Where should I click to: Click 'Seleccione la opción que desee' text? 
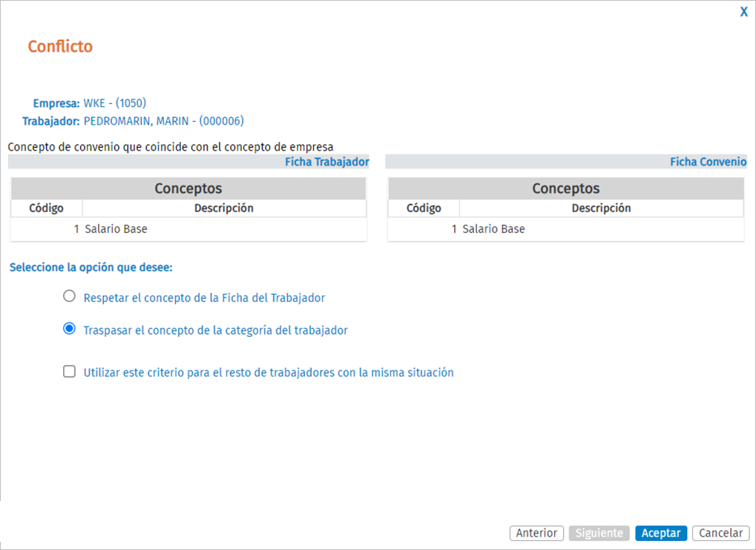(91, 267)
